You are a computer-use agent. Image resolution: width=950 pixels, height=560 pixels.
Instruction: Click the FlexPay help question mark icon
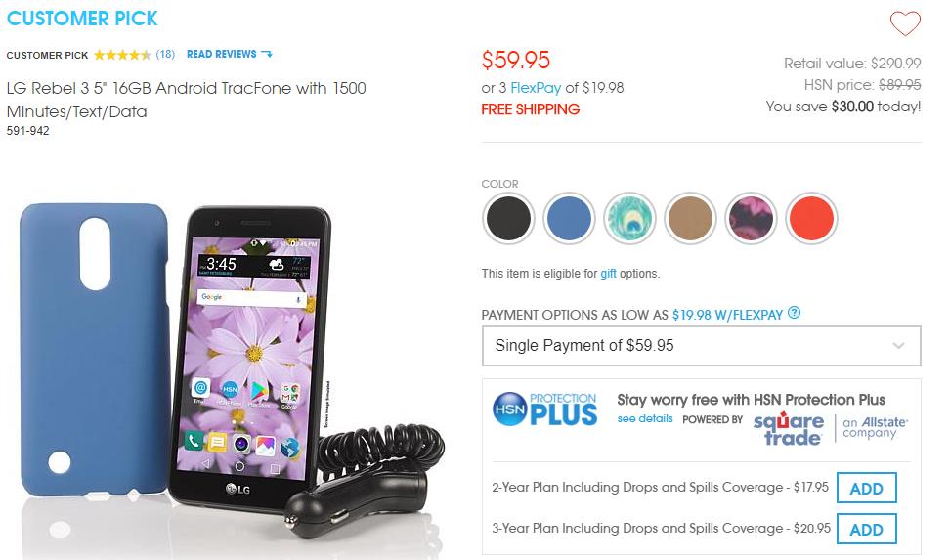point(794,313)
